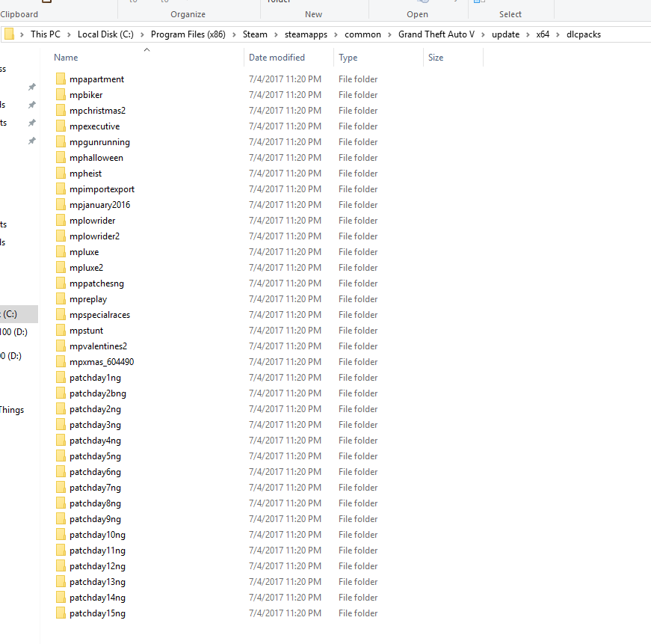Click the mppatchesng folder icon

[x=61, y=283]
